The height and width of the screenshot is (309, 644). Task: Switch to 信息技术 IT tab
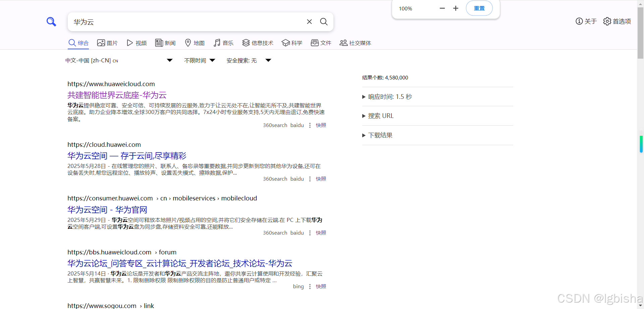point(258,43)
